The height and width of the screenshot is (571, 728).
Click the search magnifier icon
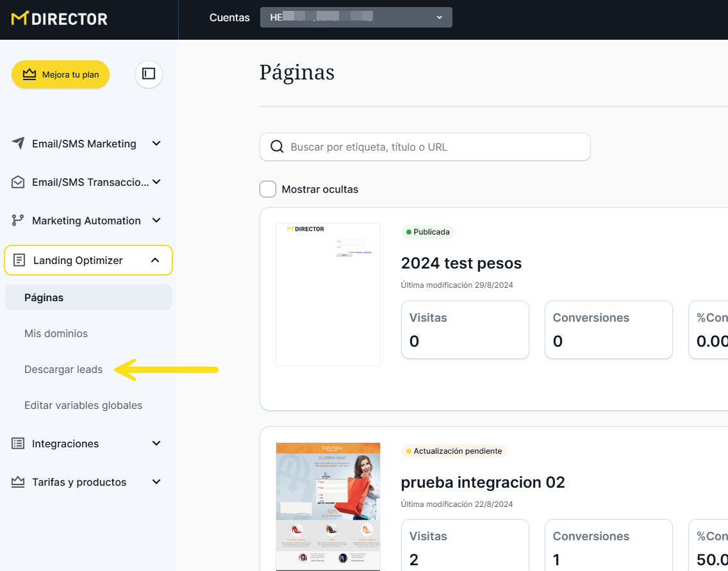tap(277, 147)
